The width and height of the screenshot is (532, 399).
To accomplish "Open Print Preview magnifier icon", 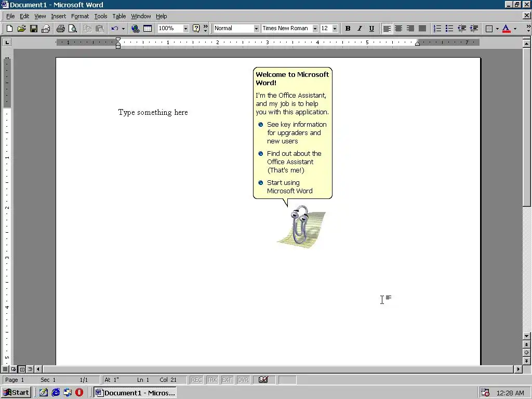I will (73, 29).
